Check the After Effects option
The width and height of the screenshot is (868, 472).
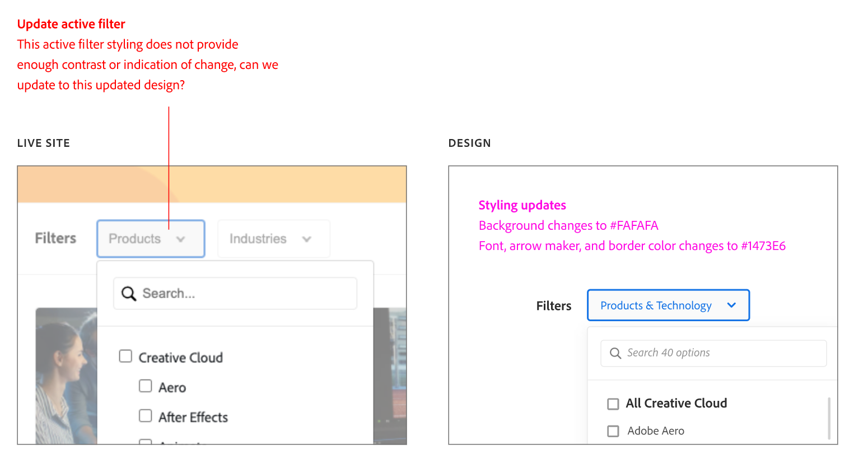click(x=146, y=416)
